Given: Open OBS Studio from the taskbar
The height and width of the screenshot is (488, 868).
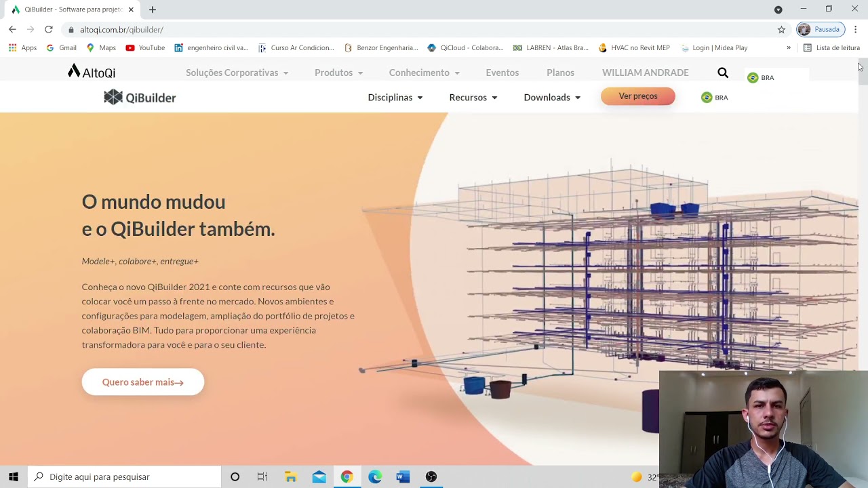Looking at the screenshot, I should click(x=431, y=476).
